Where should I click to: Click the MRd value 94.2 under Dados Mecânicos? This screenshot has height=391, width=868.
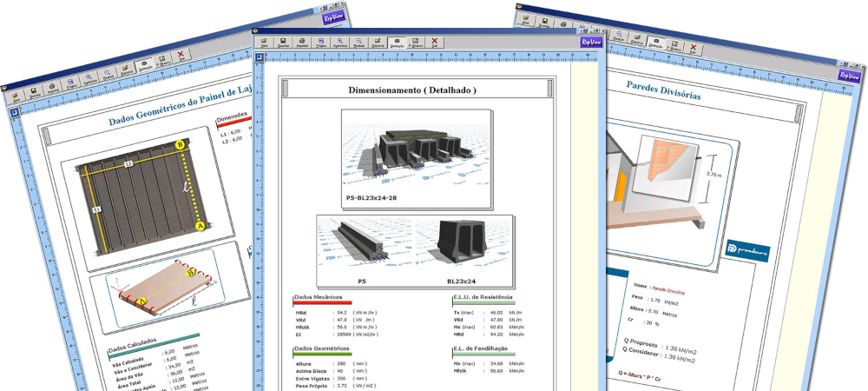click(342, 312)
